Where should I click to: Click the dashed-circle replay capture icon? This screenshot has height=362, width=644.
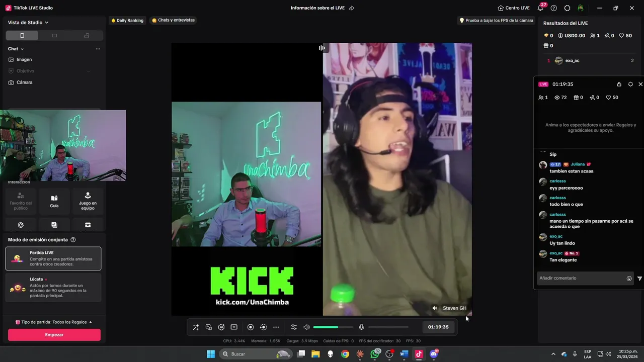263,327
